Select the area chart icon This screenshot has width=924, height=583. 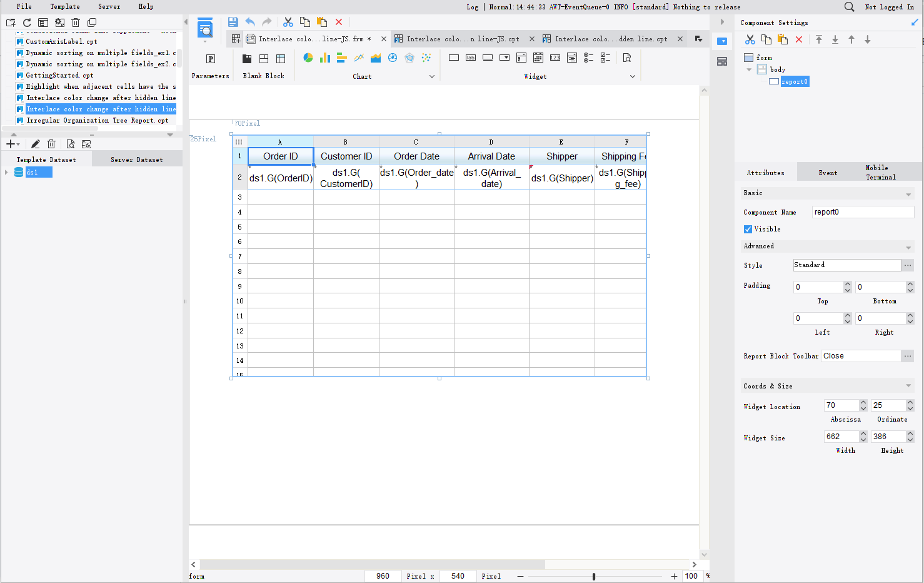(376, 58)
